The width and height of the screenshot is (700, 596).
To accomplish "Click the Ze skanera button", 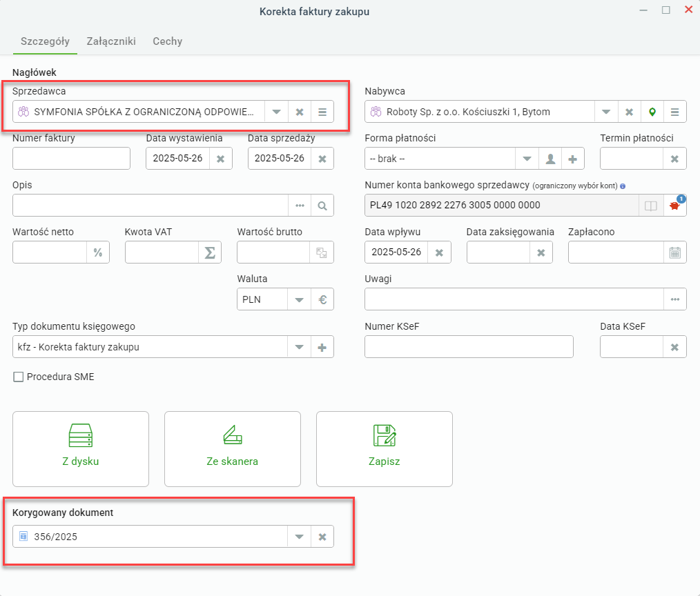I will click(x=233, y=449).
